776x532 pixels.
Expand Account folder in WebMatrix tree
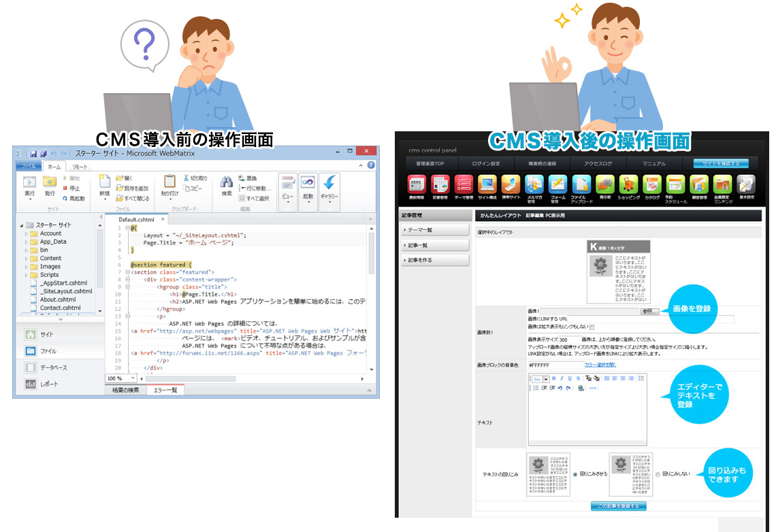[x=27, y=234]
